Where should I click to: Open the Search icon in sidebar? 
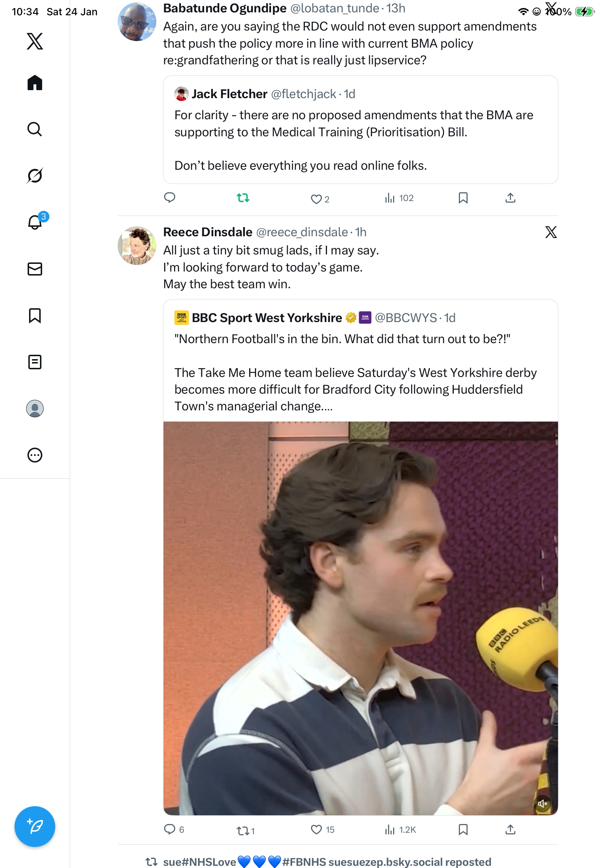click(35, 129)
